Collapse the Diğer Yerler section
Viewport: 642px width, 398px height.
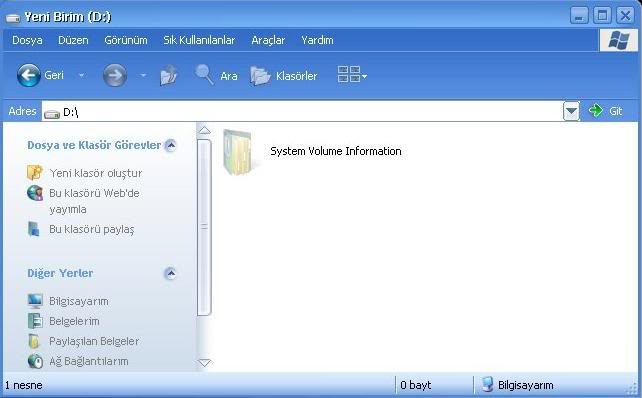(x=170, y=273)
